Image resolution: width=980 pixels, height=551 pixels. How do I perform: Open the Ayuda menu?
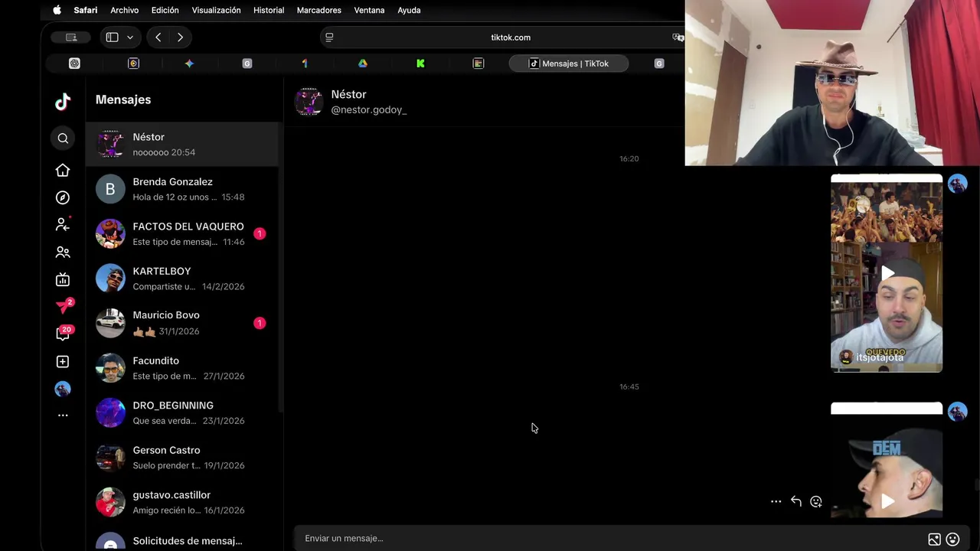pyautogui.click(x=409, y=10)
